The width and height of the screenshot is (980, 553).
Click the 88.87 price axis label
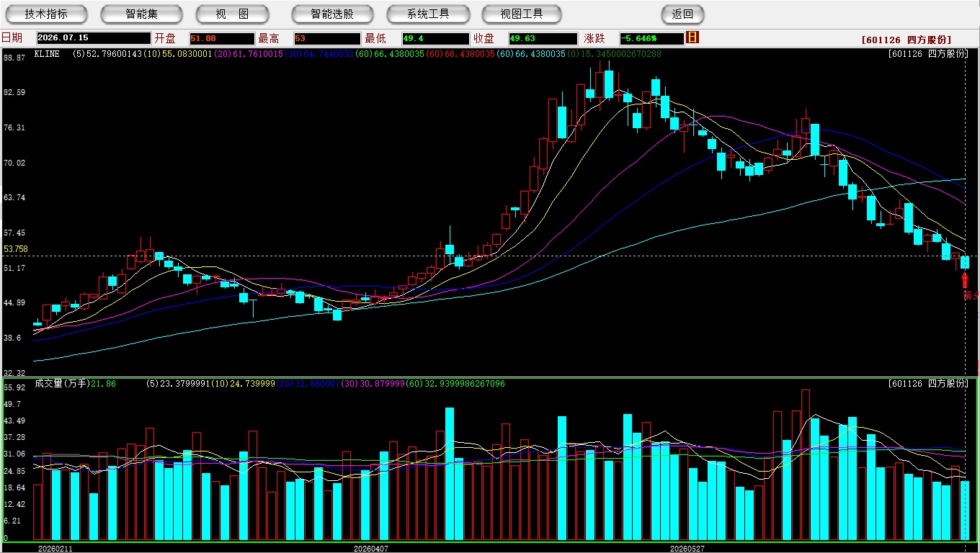click(14, 58)
